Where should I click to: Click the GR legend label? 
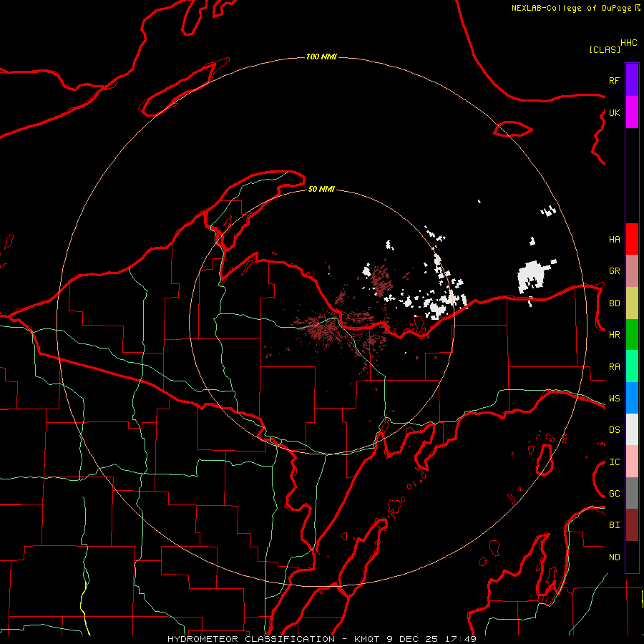(x=615, y=271)
